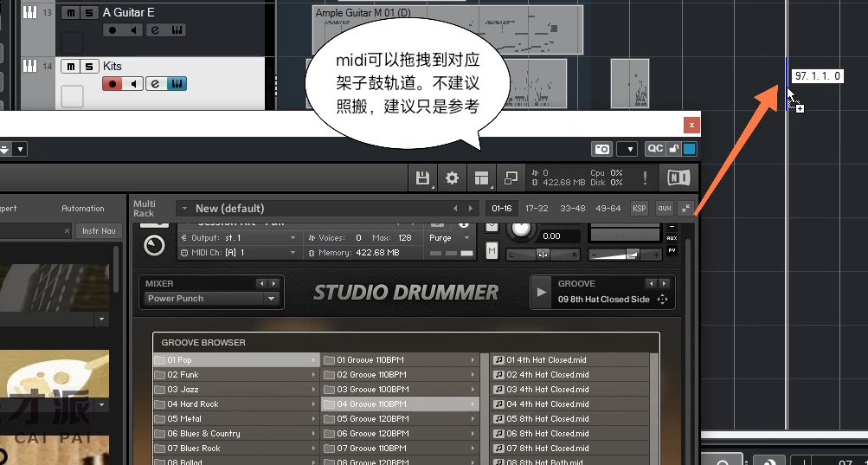Open edit channel settings for A Guitar E
868x465 pixels.
(x=156, y=30)
